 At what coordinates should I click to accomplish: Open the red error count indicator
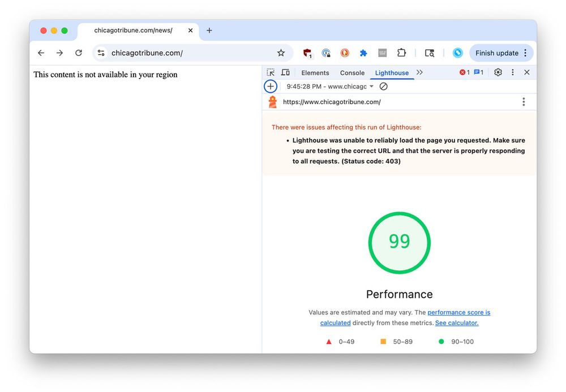(465, 72)
